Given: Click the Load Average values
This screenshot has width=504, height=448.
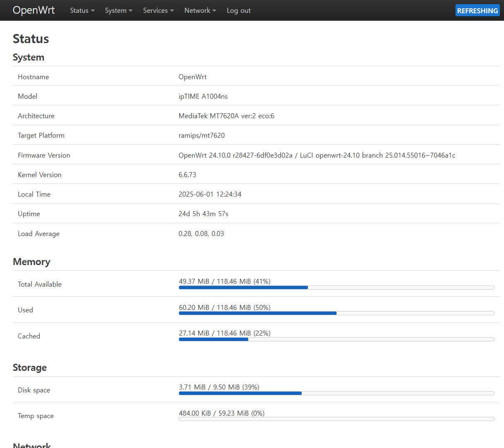Looking at the screenshot, I should pos(201,234).
